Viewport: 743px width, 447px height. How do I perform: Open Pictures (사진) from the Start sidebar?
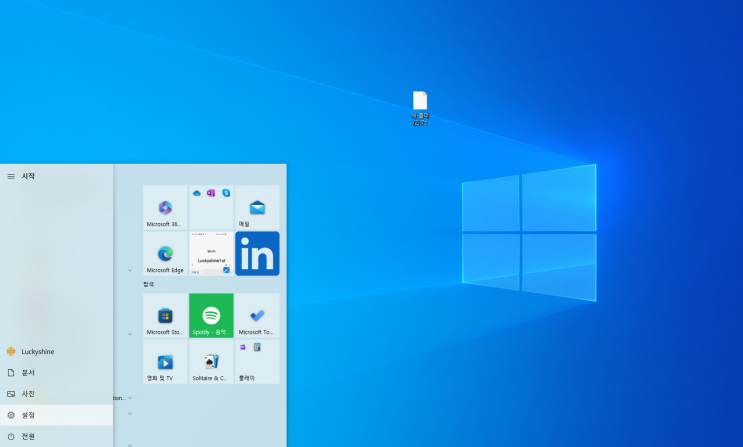click(56, 394)
